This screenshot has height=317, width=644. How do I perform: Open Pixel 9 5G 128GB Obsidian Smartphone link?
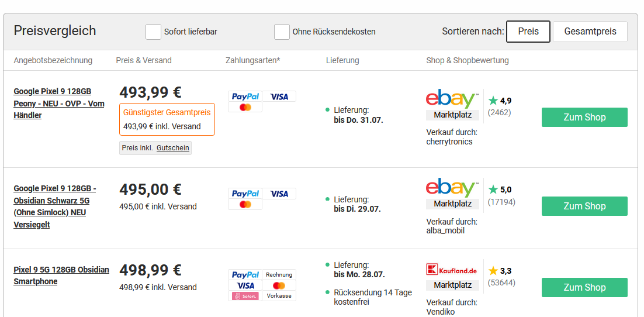(x=61, y=275)
